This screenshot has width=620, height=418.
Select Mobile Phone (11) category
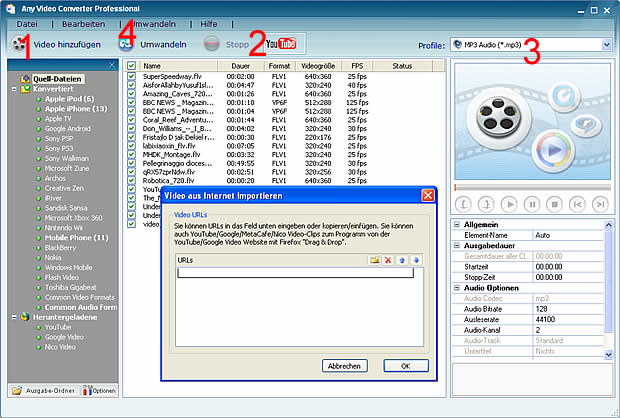[76, 238]
